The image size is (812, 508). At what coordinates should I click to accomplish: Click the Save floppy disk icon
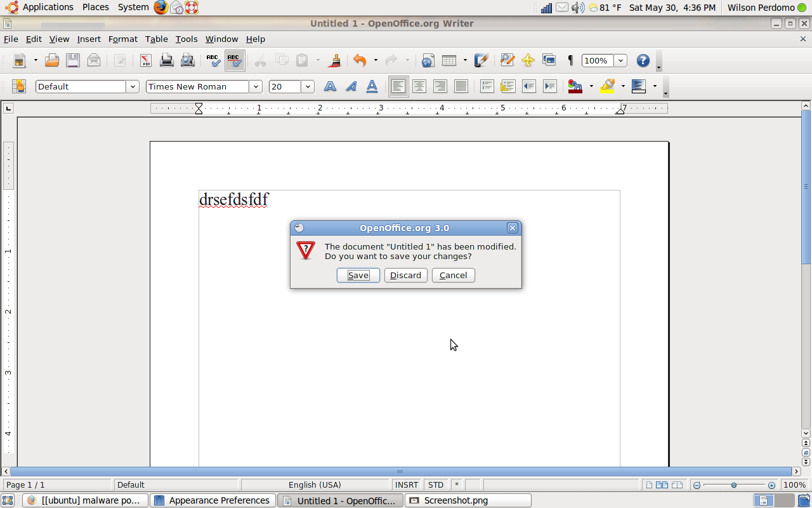pyautogui.click(x=73, y=60)
